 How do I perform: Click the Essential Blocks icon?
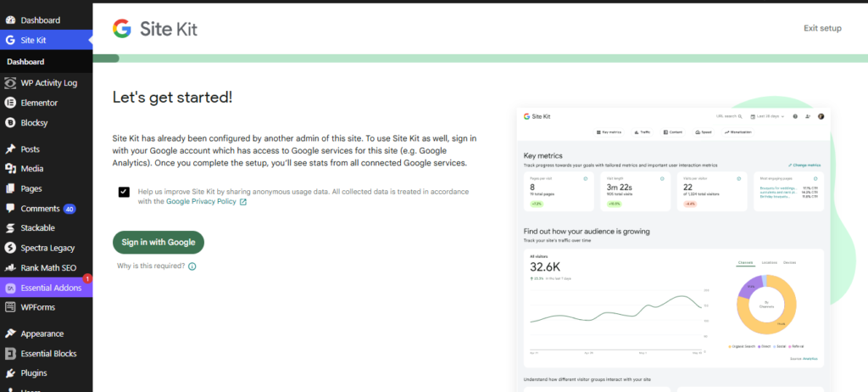click(x=10, y=353)
